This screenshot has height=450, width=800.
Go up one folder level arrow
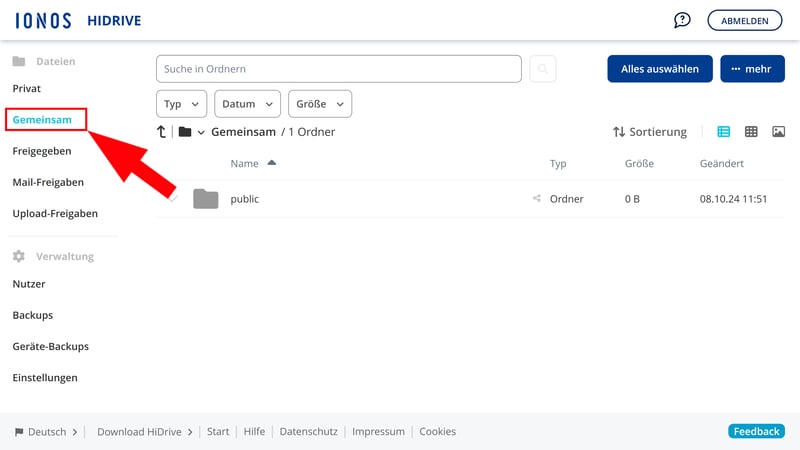click(x=162, y=132)
